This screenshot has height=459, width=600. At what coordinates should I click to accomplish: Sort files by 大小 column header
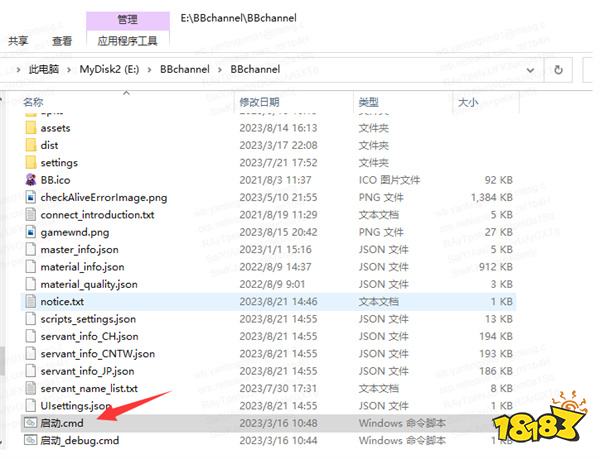click(x=468, y=102)
